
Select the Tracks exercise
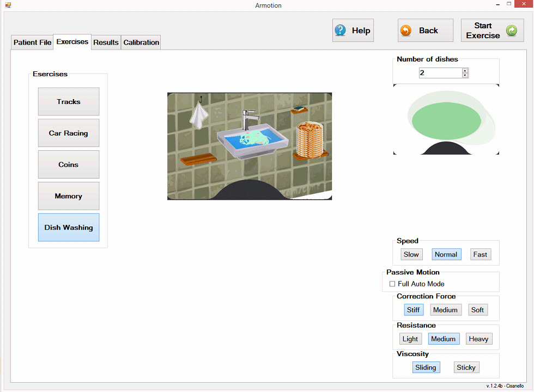click(x=69, y=101)
